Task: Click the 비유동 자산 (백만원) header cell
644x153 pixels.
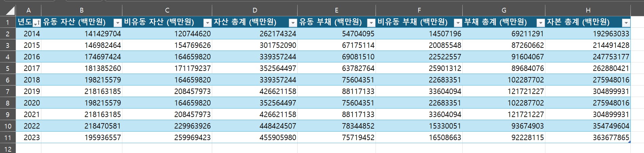Action: [x=167, y=22]
